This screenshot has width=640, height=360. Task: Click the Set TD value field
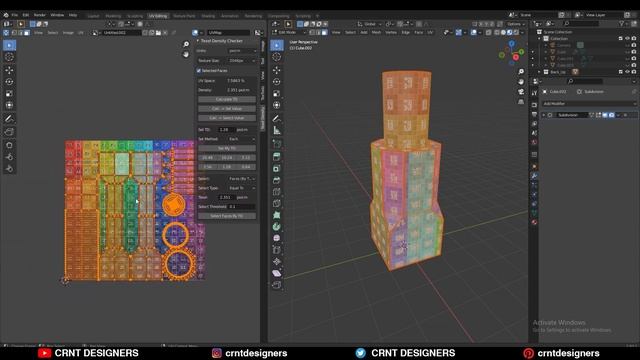point(226,129)
